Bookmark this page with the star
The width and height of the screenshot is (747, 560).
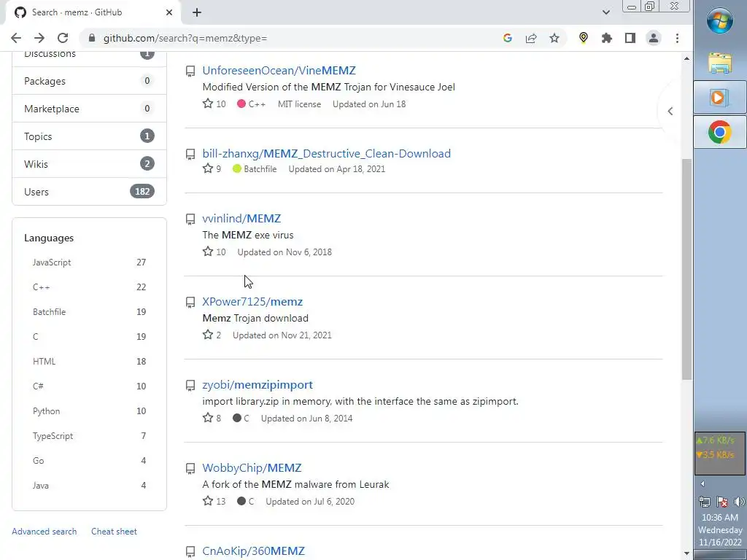pyautogui.click(x=554, y=38)
